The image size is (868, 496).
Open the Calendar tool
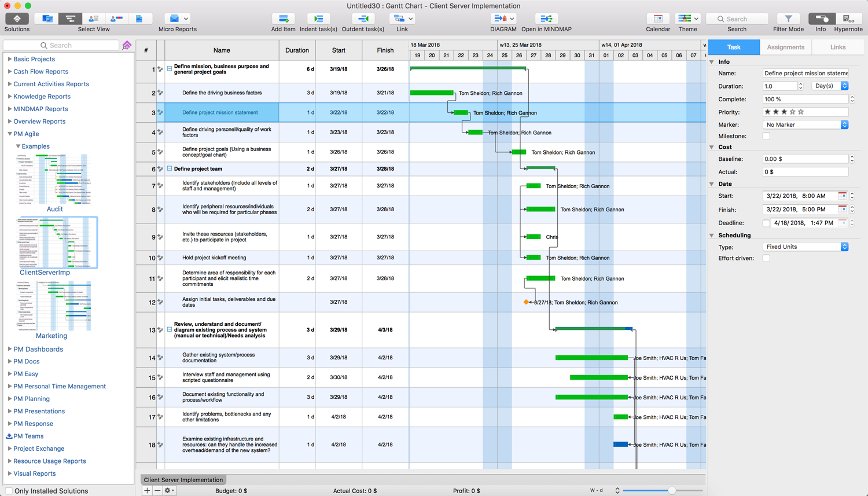658,19
